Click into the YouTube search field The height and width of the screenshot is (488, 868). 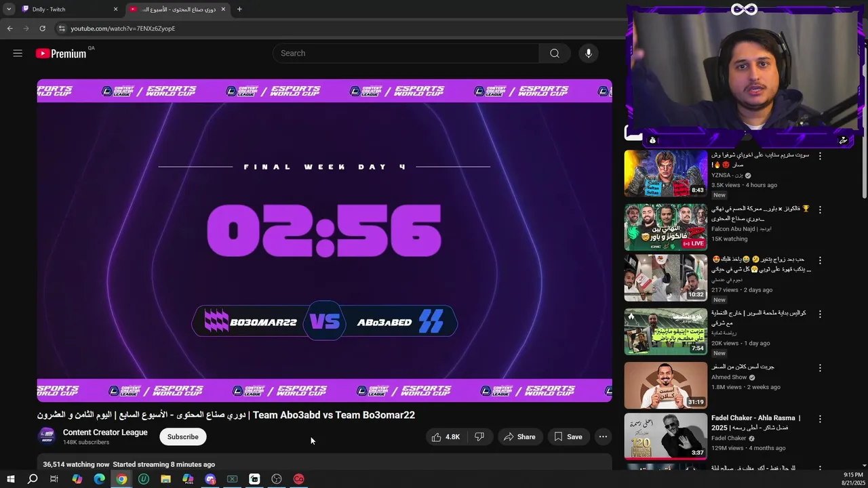pos(407,53)
